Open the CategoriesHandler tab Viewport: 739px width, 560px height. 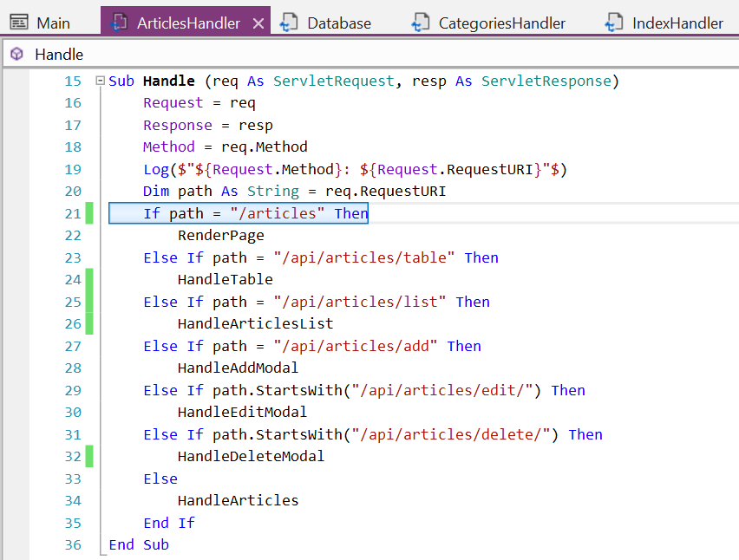click(x=488, y=23)
